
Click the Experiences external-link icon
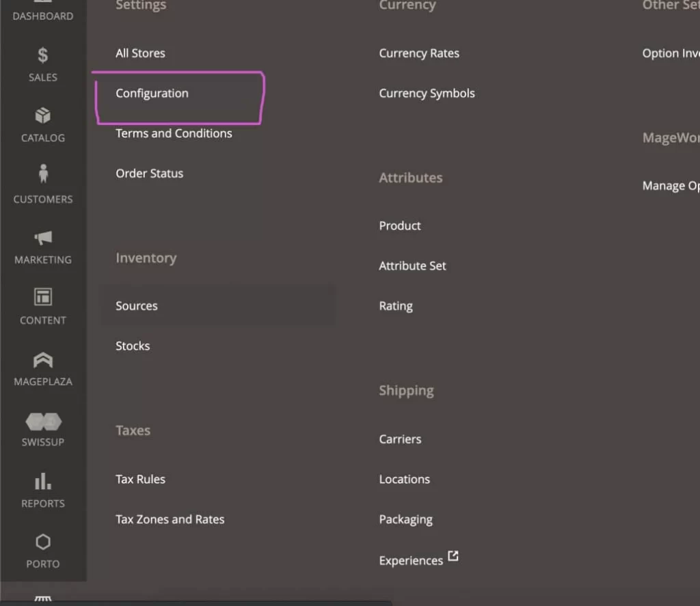pos(453,556)
